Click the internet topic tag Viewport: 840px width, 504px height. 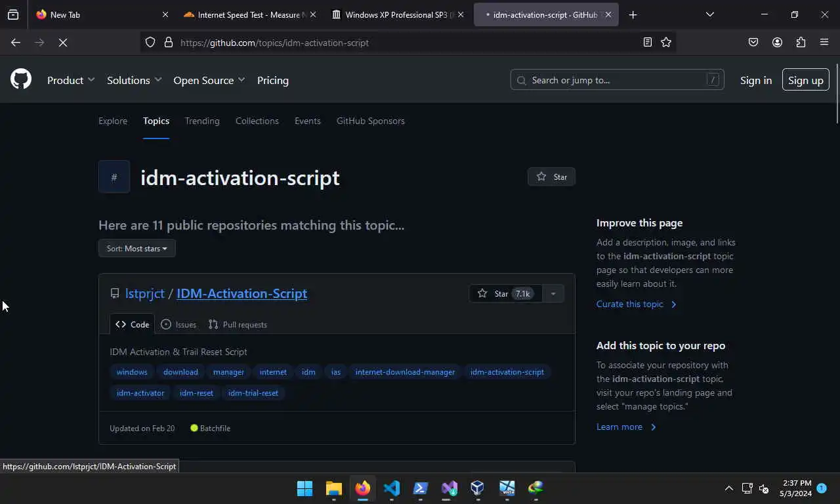coord(273,372)
